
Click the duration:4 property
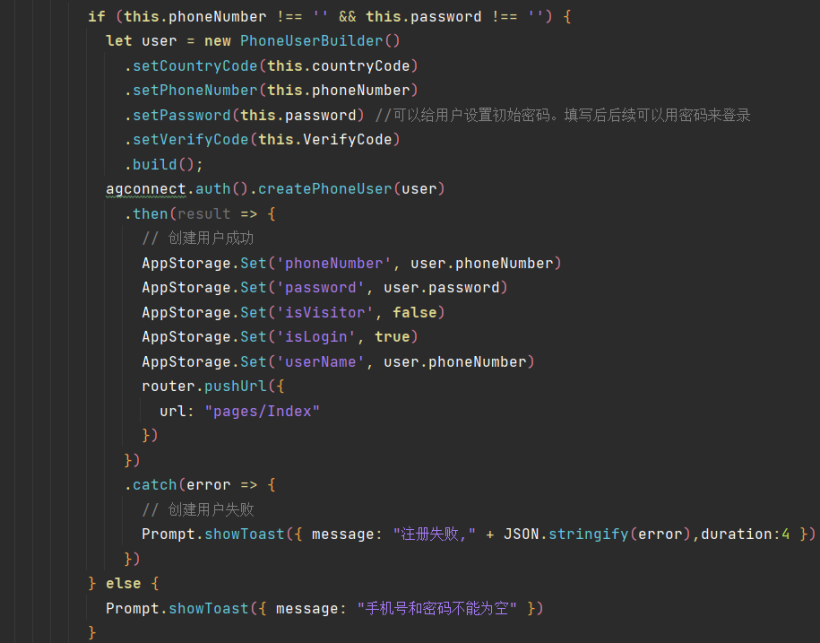(x=745, y=534)
